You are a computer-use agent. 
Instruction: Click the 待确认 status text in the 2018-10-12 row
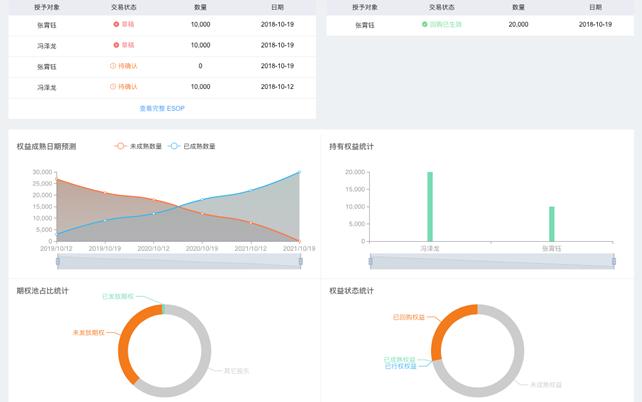coord(128,87)
